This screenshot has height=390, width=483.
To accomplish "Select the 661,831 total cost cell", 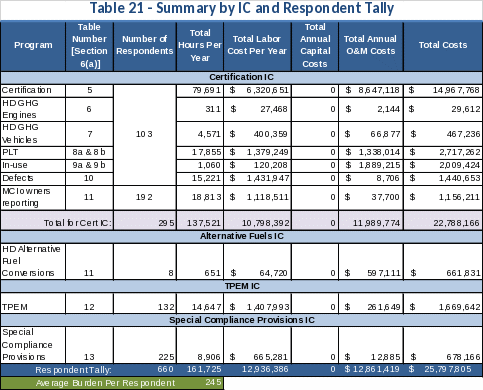I will click(443, 261).
